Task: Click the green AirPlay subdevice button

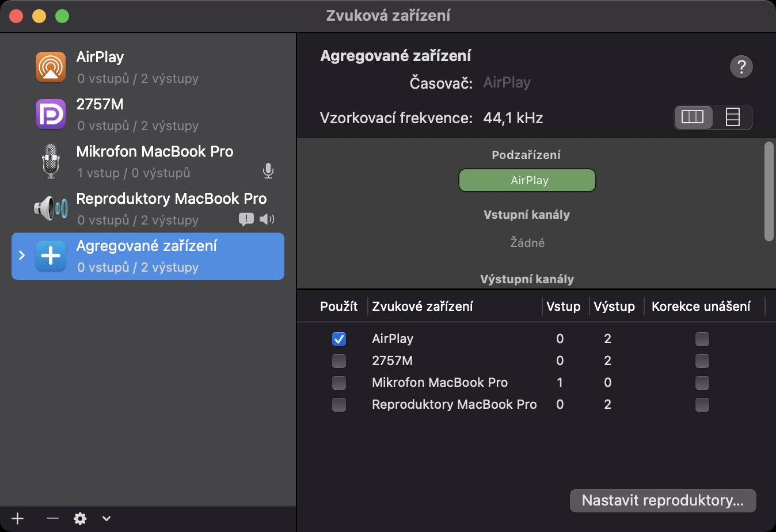Action: [527, 180]
